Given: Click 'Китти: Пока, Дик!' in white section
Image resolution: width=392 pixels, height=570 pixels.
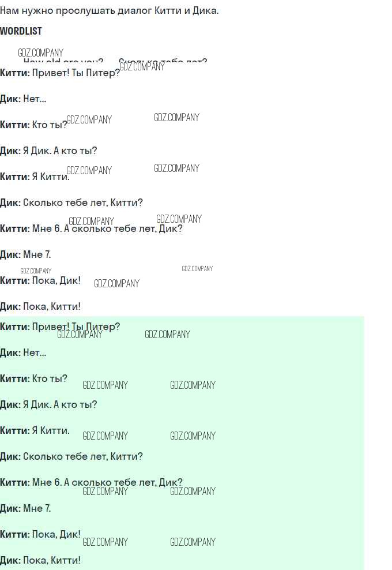Looking at the screenshot, I should [40, 280].
